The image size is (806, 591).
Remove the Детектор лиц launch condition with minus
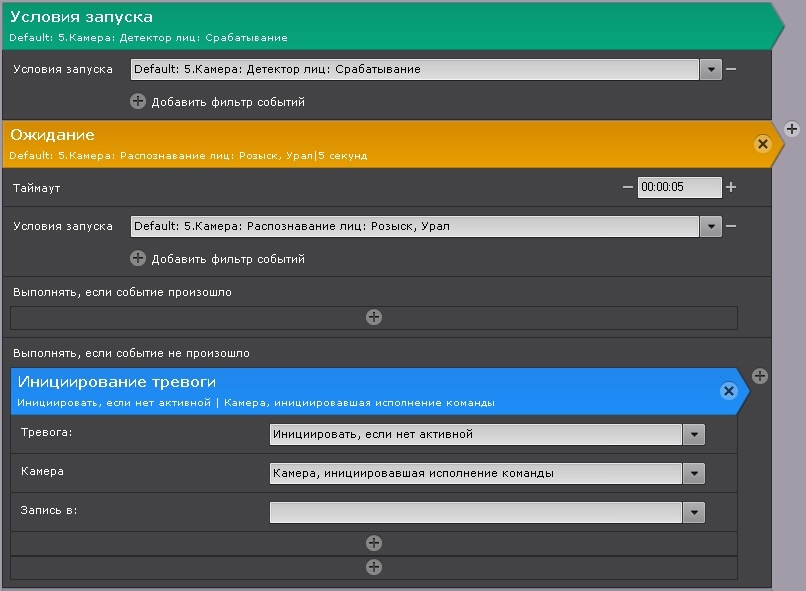pos(731,70)
